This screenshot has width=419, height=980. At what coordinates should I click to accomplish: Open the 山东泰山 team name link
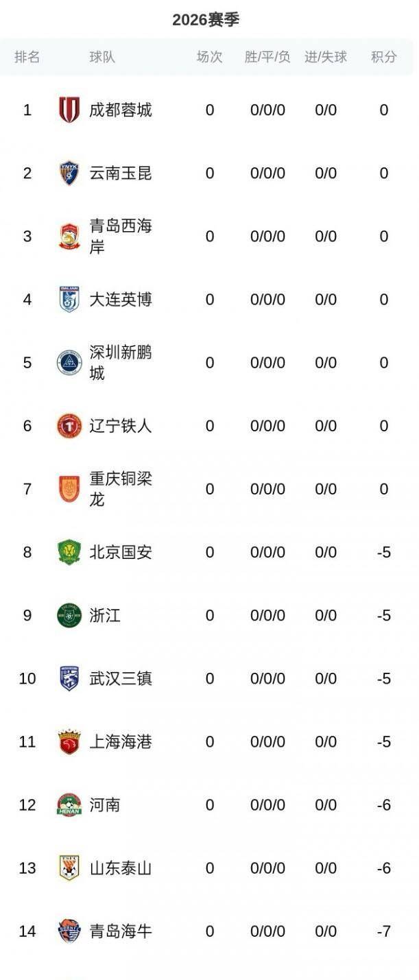pyautogui.click(x=121, y=868)
